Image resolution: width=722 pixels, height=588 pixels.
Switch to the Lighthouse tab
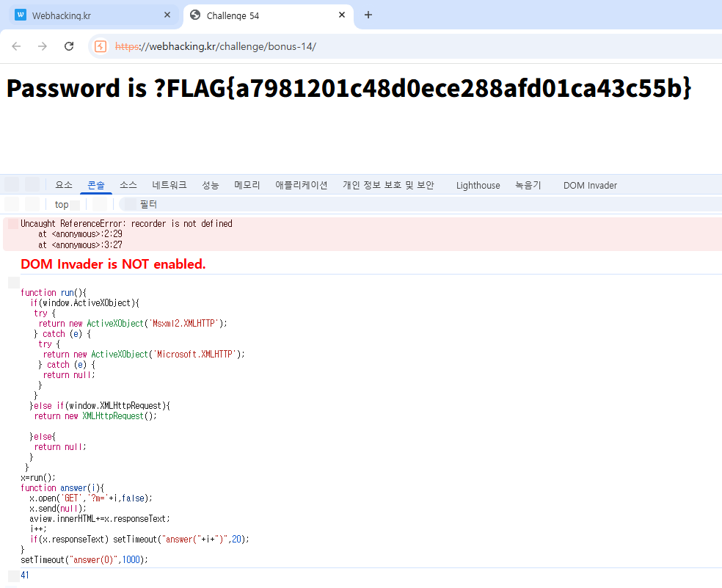[478, 185]
